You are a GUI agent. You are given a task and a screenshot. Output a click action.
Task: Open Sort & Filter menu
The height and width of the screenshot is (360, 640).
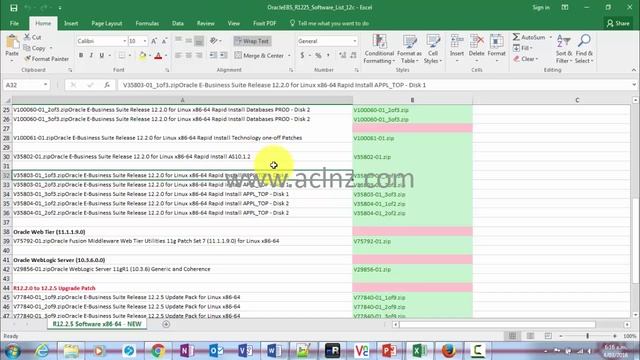(564, 49)
